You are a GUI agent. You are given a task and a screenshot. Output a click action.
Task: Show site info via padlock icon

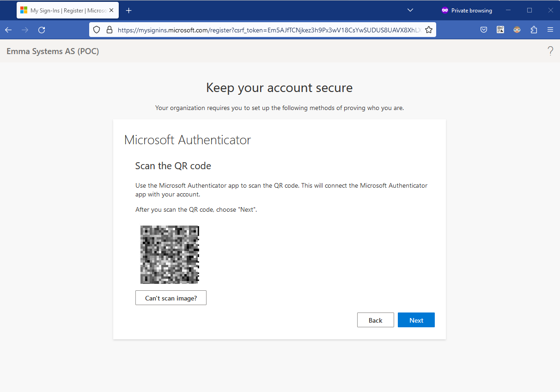point(109,30)
